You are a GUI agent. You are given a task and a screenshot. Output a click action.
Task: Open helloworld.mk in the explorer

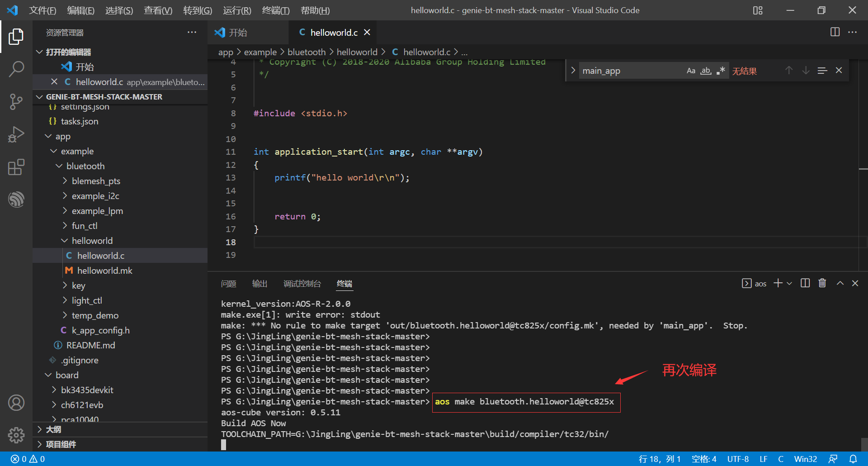point(104,271)
